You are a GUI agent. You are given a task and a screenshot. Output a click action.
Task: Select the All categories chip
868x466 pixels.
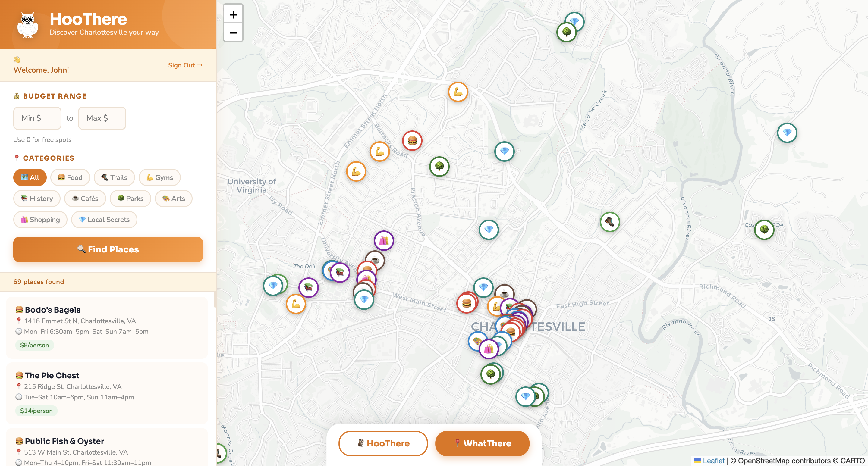(30, 177)
